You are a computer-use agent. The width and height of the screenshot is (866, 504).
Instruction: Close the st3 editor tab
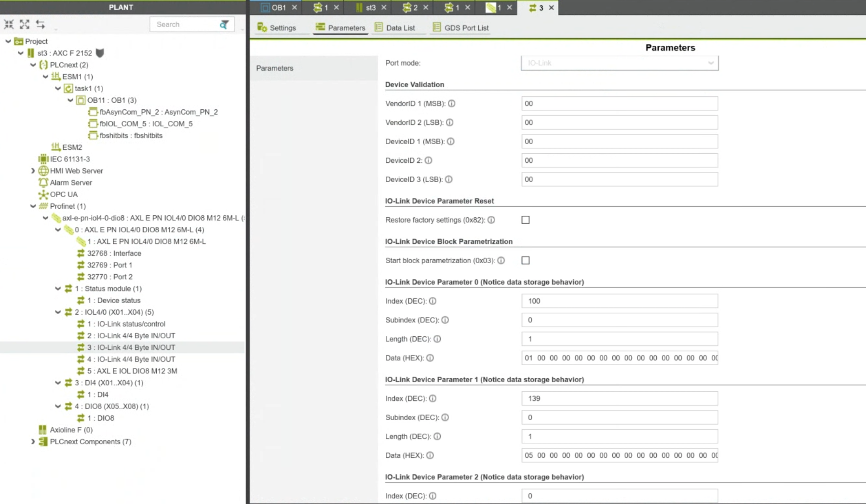coord(384,8)
